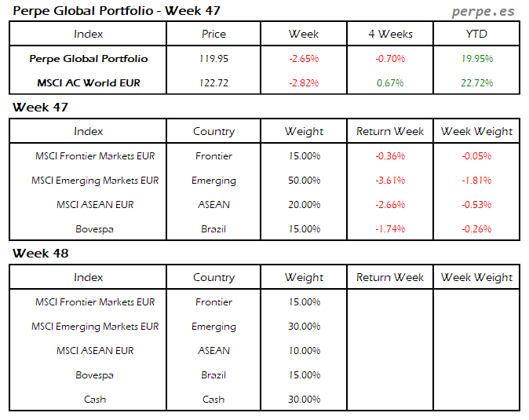Click the Week 48 section heading
Screen dimensions: 529x420
39,254
